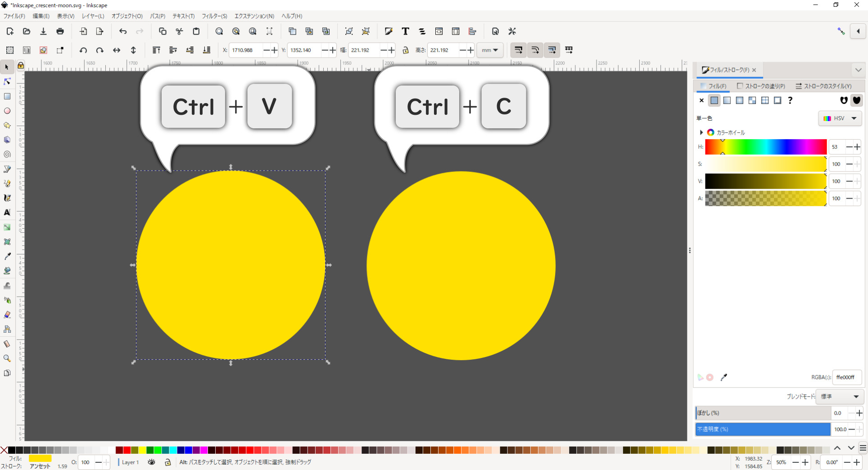Select the Rectangle tool
This screenshot has width=868, height=470.
coord(7,96)
